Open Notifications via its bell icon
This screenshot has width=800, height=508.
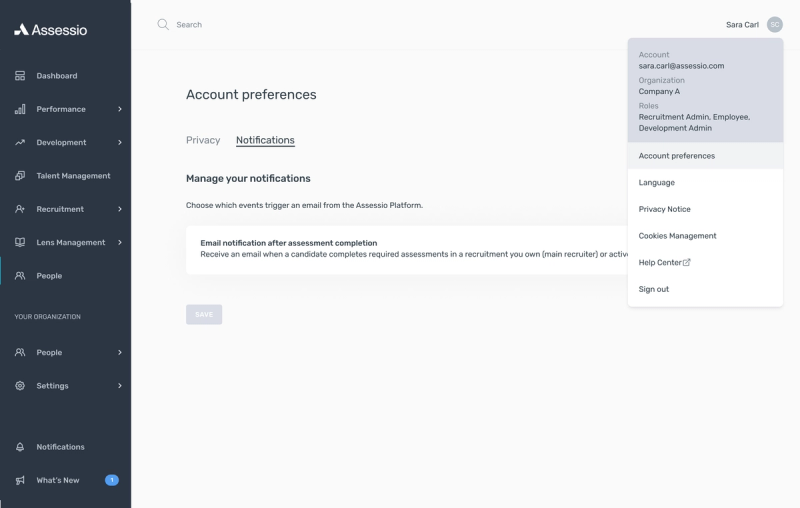tap(20, 447)
